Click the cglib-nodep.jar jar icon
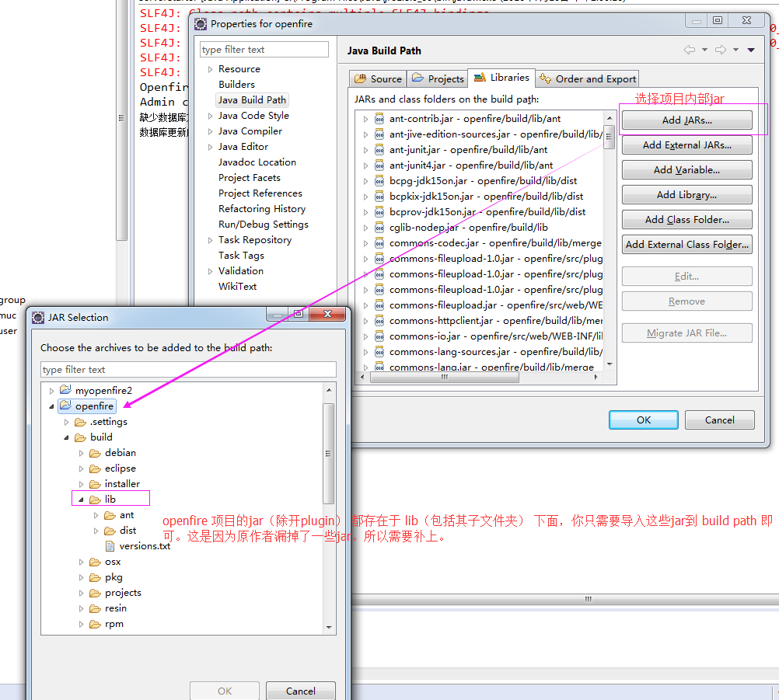 (x=379, y=228)
